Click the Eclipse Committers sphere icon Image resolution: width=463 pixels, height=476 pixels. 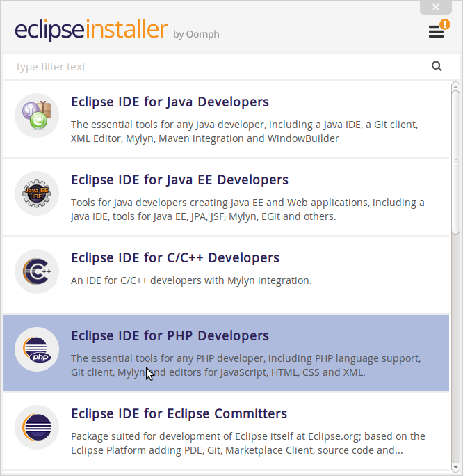(37, 427)
